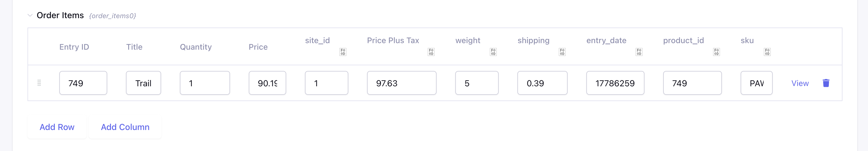Click the icon under shipping column header
This screenshot has height=151, width=868.
562,52
